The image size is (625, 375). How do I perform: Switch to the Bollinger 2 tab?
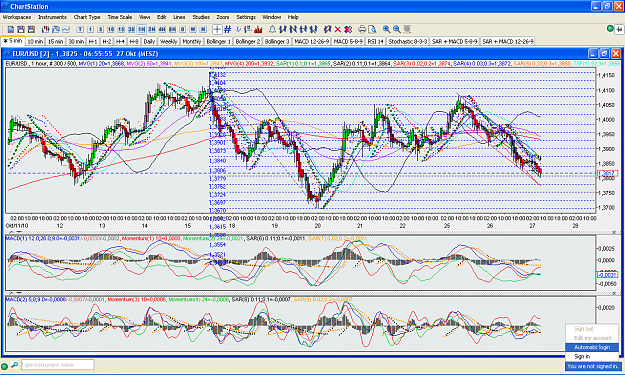[248, 41]
